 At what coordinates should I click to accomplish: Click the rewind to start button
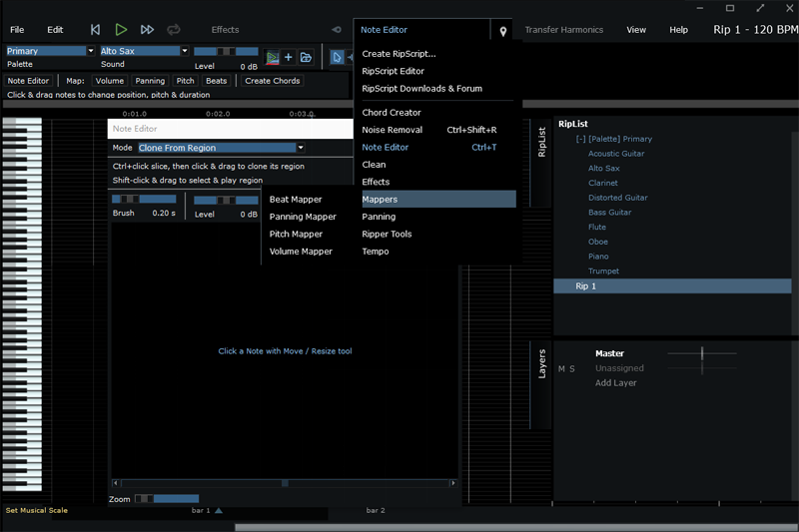tap(95, 30)
